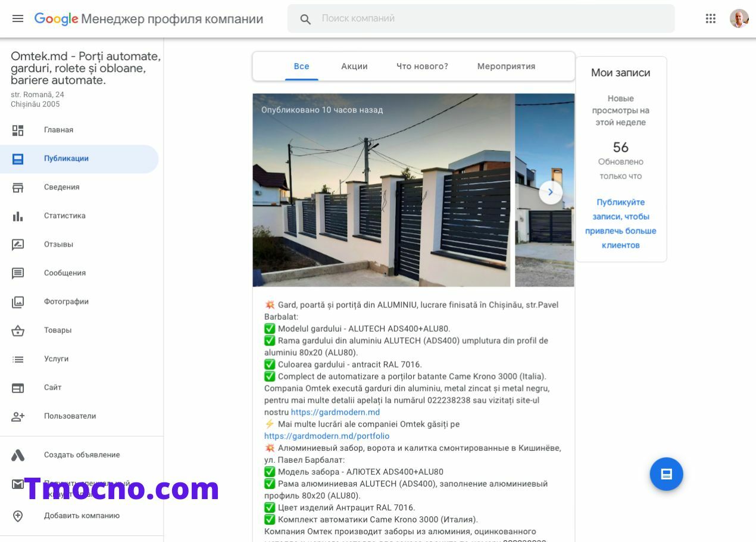Click the fence photo in the post
Viewport: 756px width, 542px height.
point(381,190)
